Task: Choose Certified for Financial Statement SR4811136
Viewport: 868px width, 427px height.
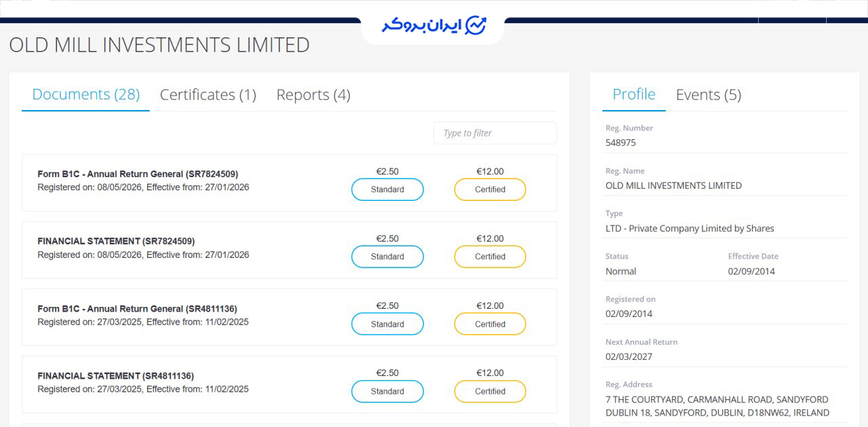Action: click(x=490, y=391)
